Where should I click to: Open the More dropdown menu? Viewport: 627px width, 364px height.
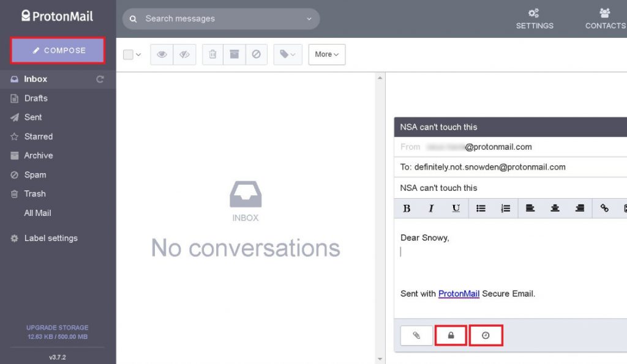coord(327,54)
